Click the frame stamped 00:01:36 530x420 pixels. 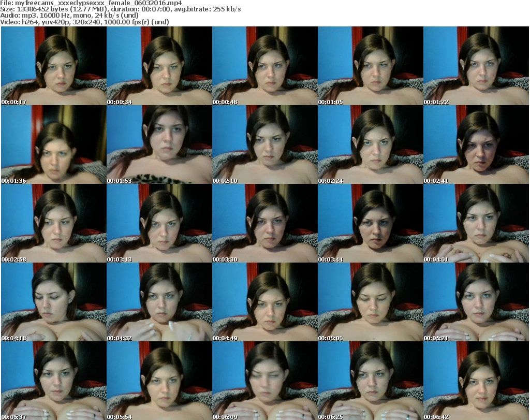(53, 144)
